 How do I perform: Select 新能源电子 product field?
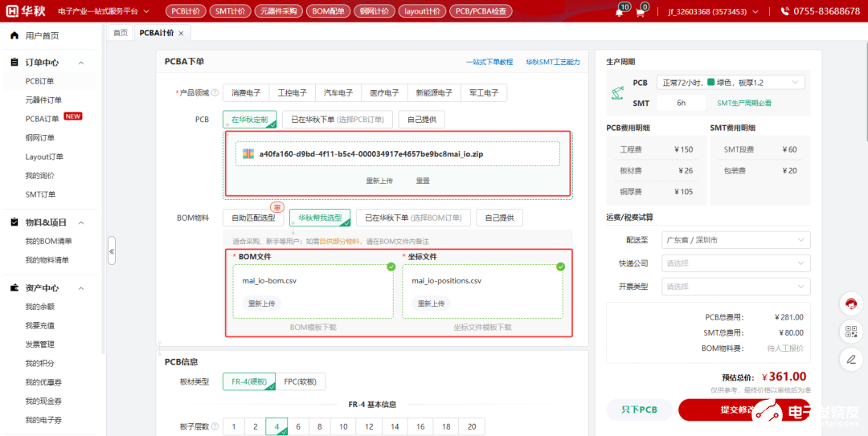point(434,93)
